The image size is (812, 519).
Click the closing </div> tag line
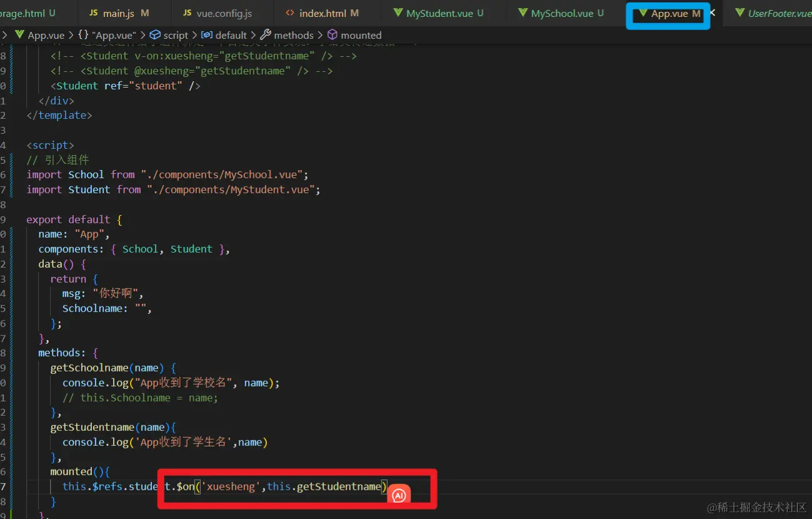coord(56,100)
